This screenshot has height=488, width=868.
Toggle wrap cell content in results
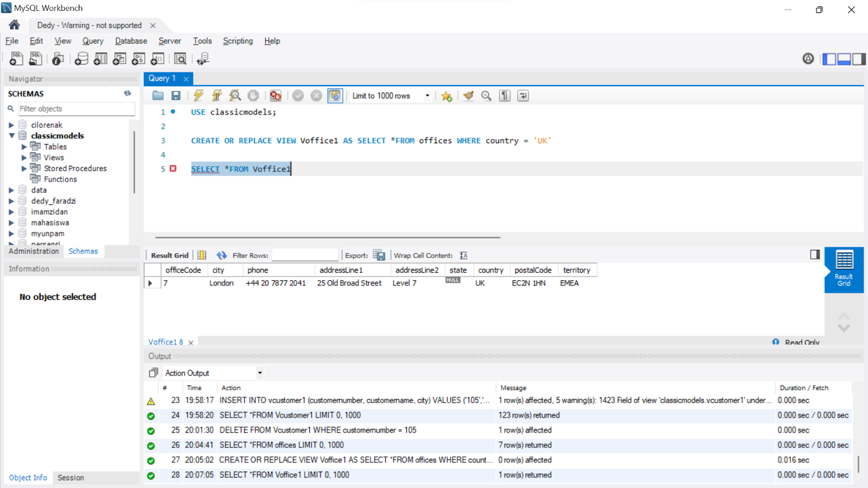pos(463,255)
